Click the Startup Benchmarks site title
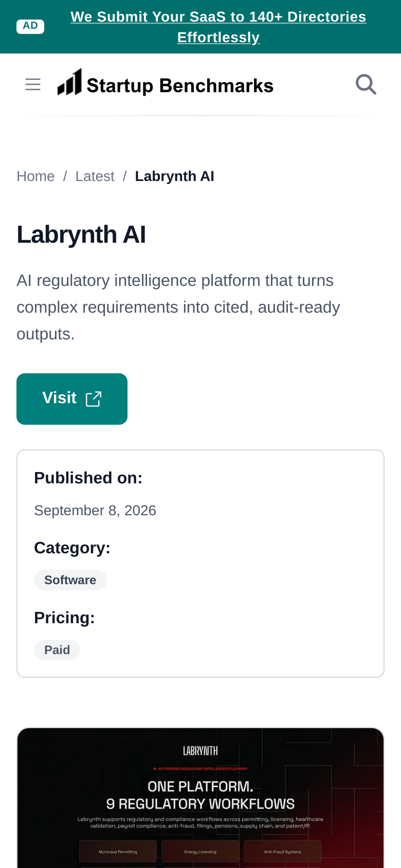Screen dimensions: 401x868 click(x=180, y=85)
